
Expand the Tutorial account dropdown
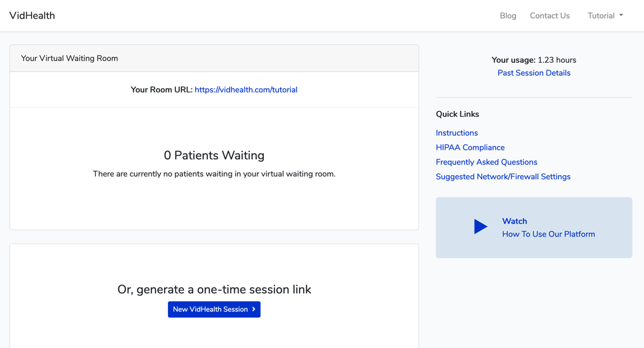point(605,16)
